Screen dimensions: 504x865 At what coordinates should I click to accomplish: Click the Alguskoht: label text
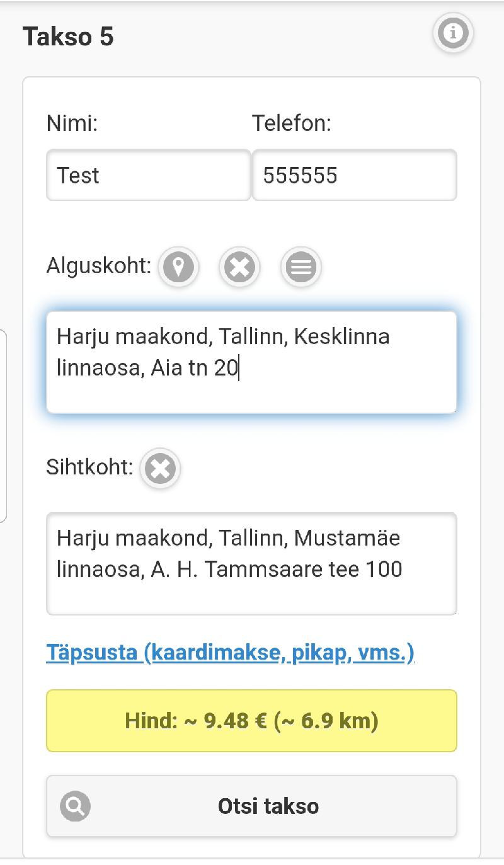(x=98, y=266)
